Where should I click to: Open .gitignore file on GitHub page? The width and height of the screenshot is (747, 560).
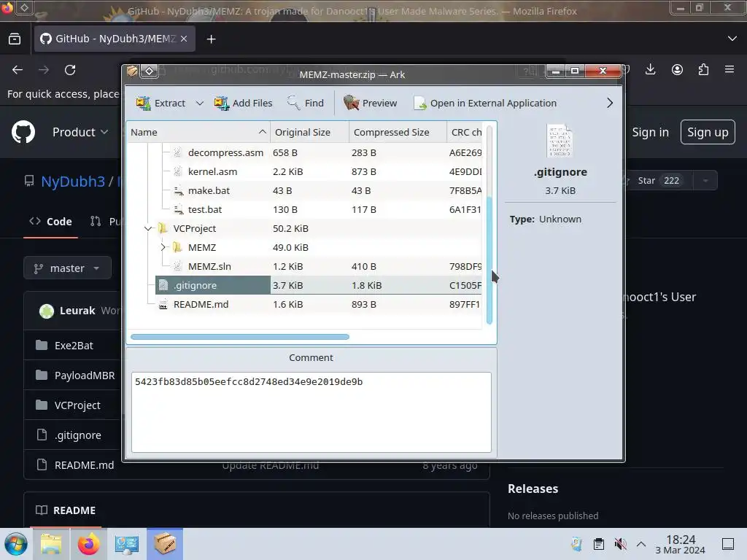(77, 435)
